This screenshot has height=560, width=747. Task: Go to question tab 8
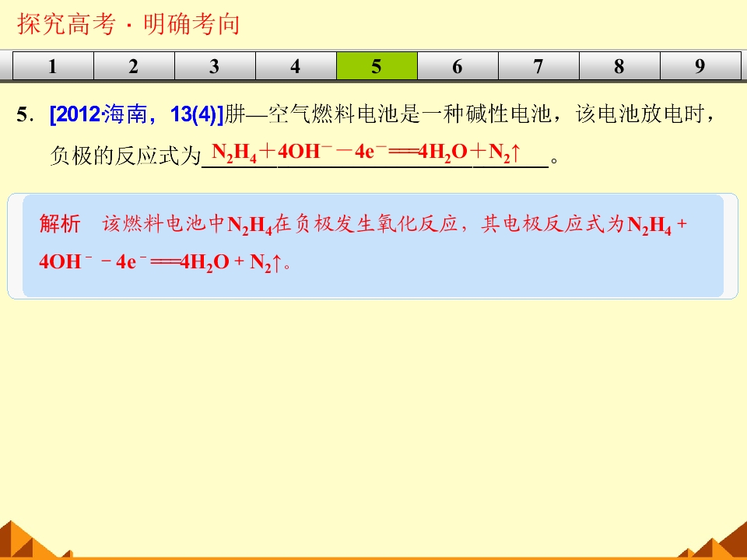tap(619, 65)
